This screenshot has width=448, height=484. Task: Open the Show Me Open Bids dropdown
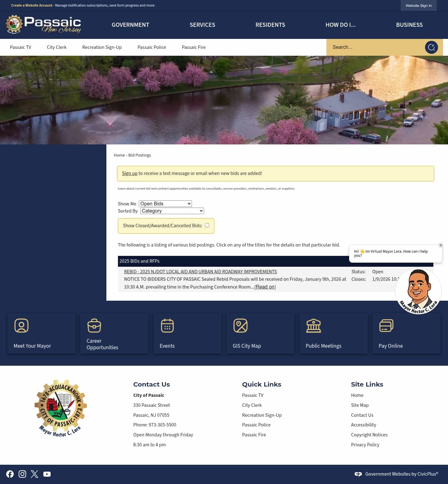165,204
